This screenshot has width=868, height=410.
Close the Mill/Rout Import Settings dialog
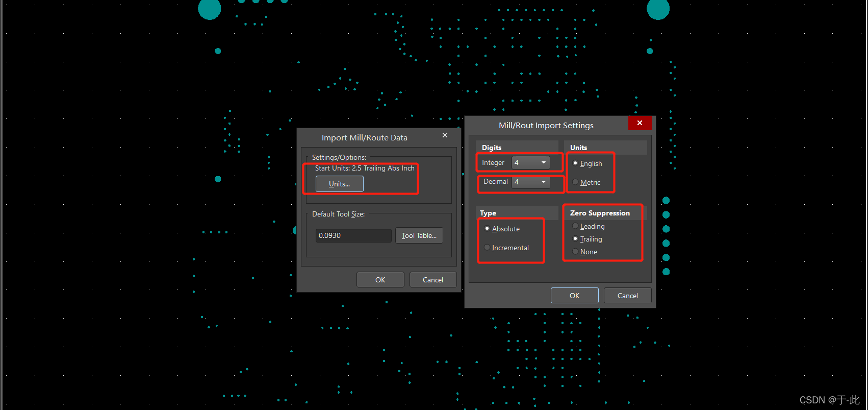pyautogui.click(x=640, y=123)
